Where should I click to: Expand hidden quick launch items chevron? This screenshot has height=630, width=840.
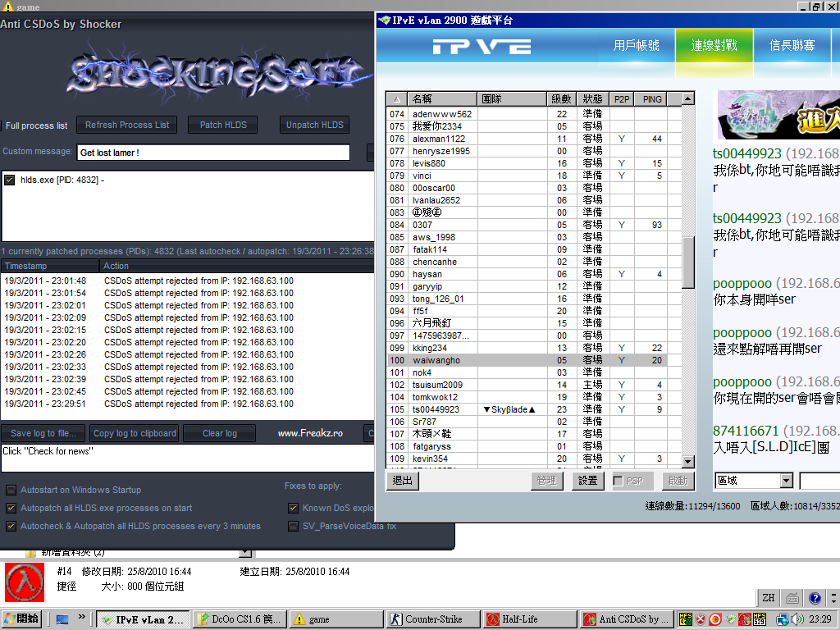[82, 617]
